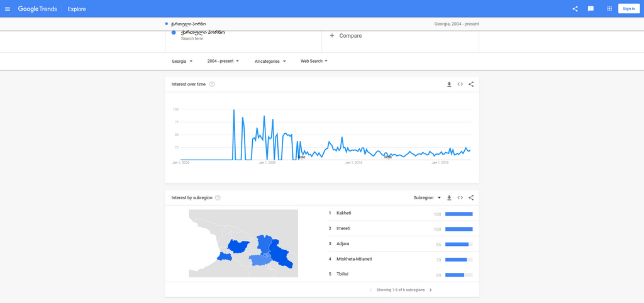Open the Web Search type dropdown

coord(314,61)
